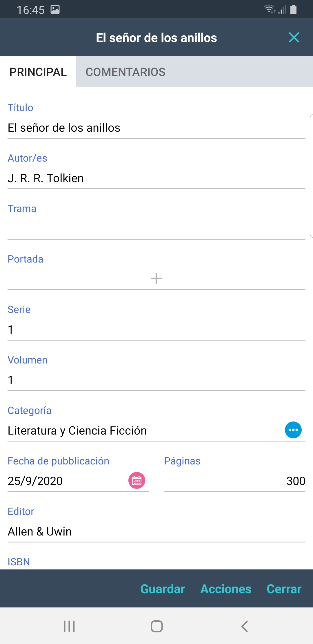Screen dimensions: 313x644
Task: Click the Autor/es field with J. R. R. Tolkien
Action: [x=156, y=178]
